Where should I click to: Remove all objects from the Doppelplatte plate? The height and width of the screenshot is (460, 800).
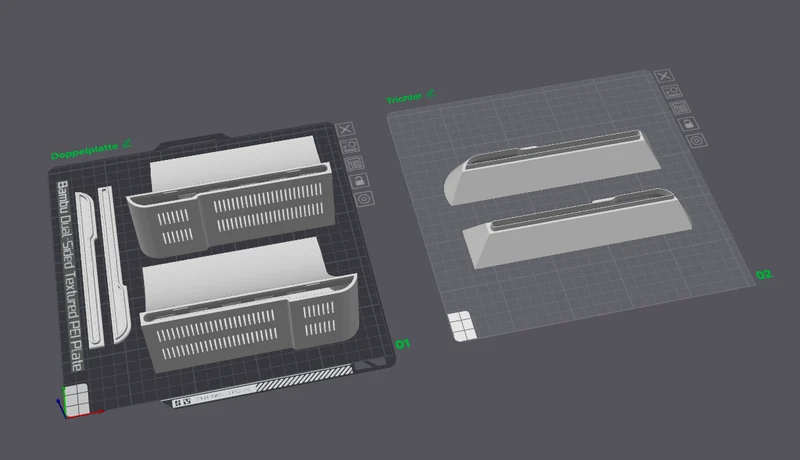tap(345, 129)
